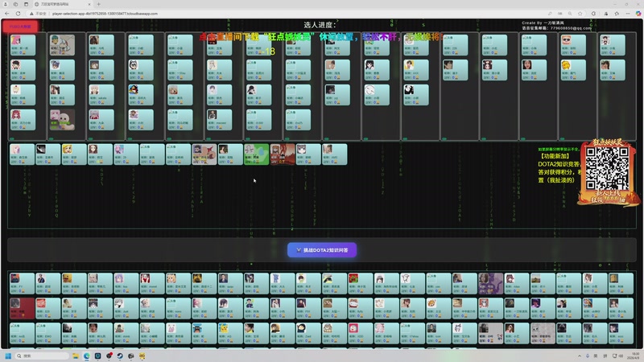644x362 pixels.
Task: Go back using the browser back arrow
Action: pos(7,14)
